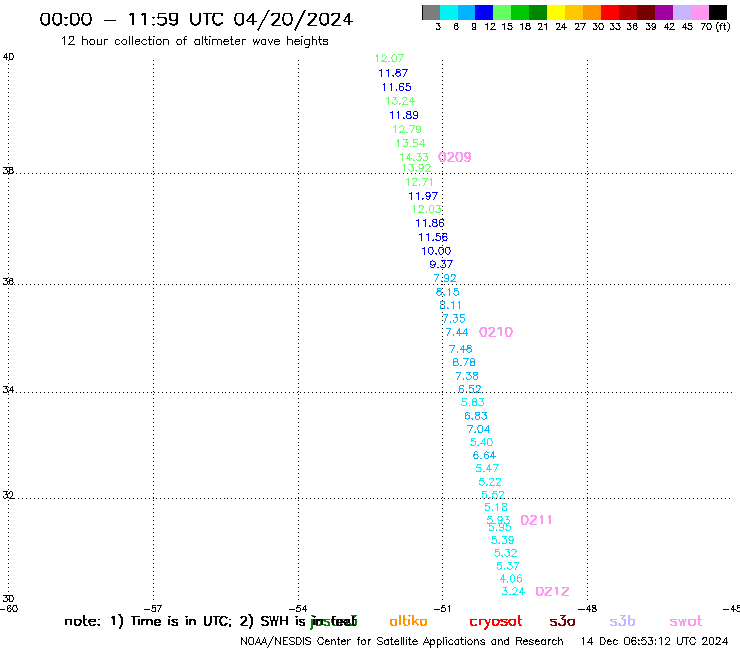Click the wave height value 5.37

pos(508,566)
